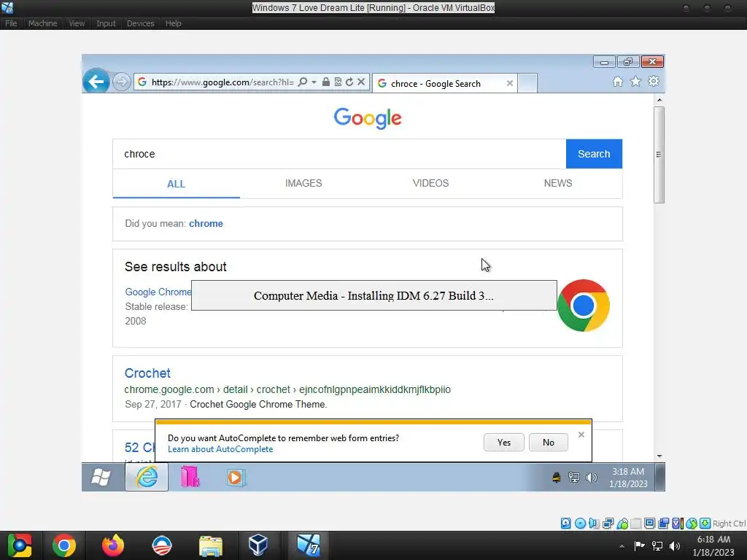Image resolution: width=747 pixels, height=560 pixels.
Task: Refresh the page with the reload icon
Action: pos(349,82)
